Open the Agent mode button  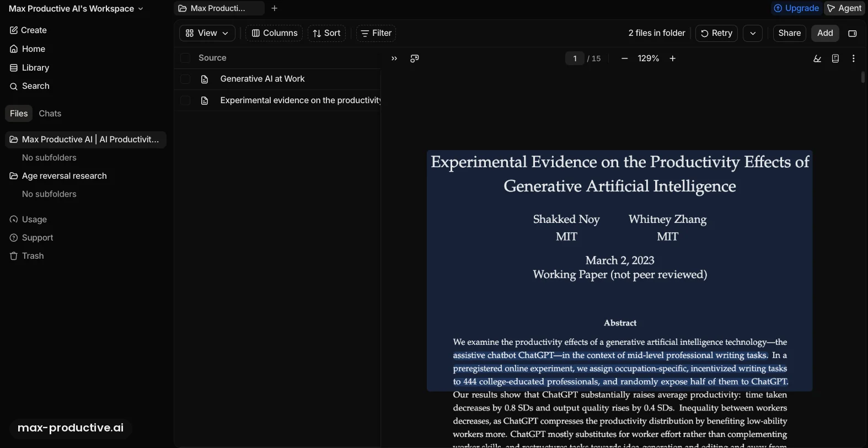pos(844,8)
